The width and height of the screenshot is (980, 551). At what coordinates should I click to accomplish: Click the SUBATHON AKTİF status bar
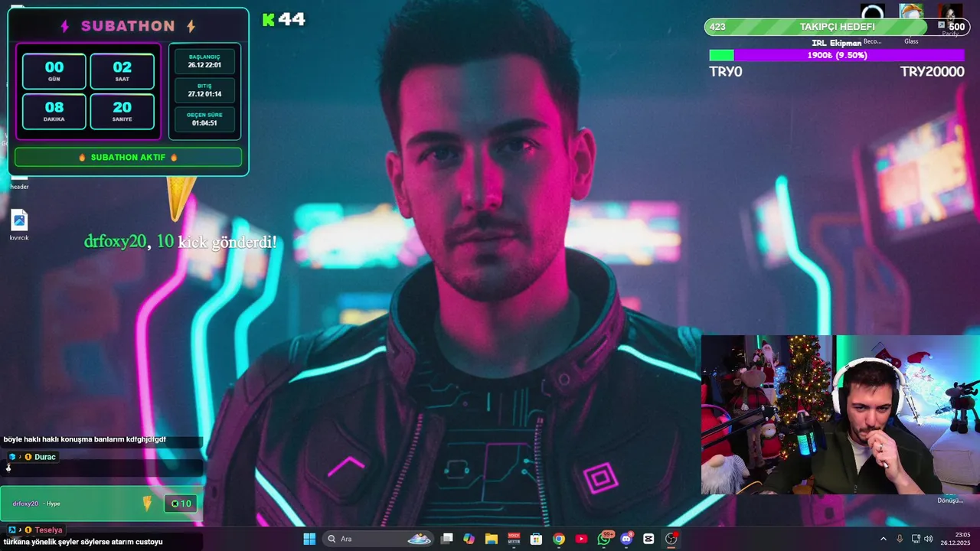[128, 158]
